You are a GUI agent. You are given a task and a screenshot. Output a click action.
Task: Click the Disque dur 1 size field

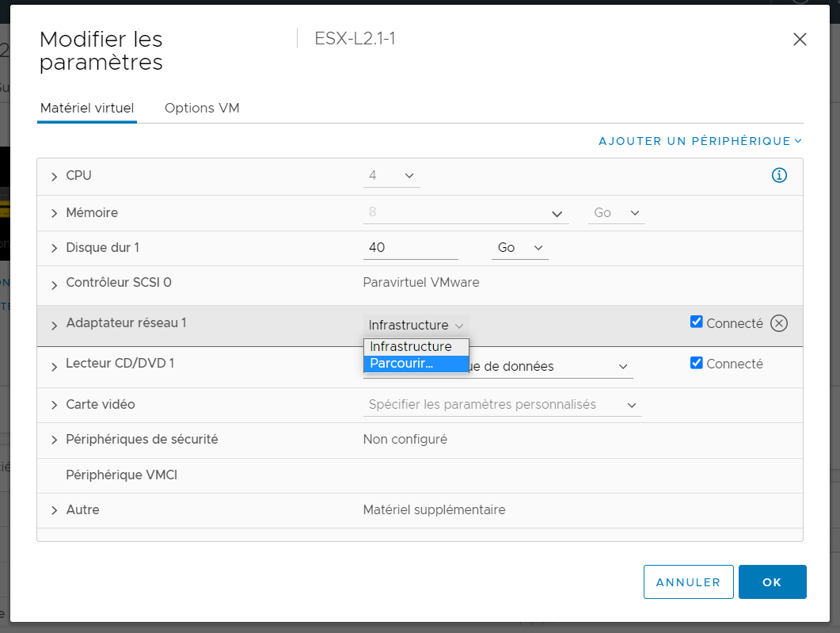click(410, 248)
